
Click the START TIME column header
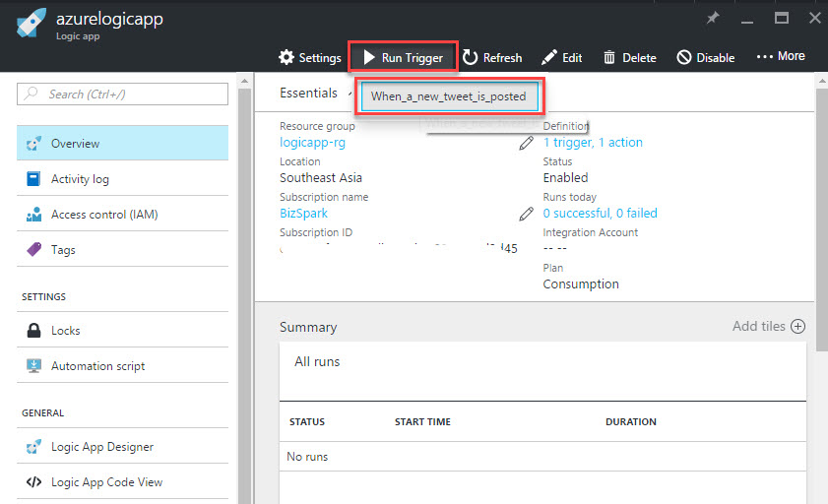(x=422, y=421)
